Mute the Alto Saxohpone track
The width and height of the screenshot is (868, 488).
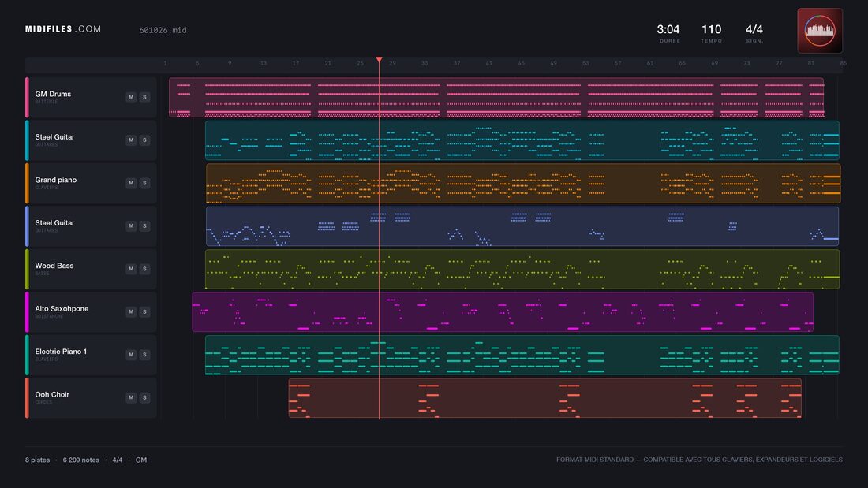point(131,311)
